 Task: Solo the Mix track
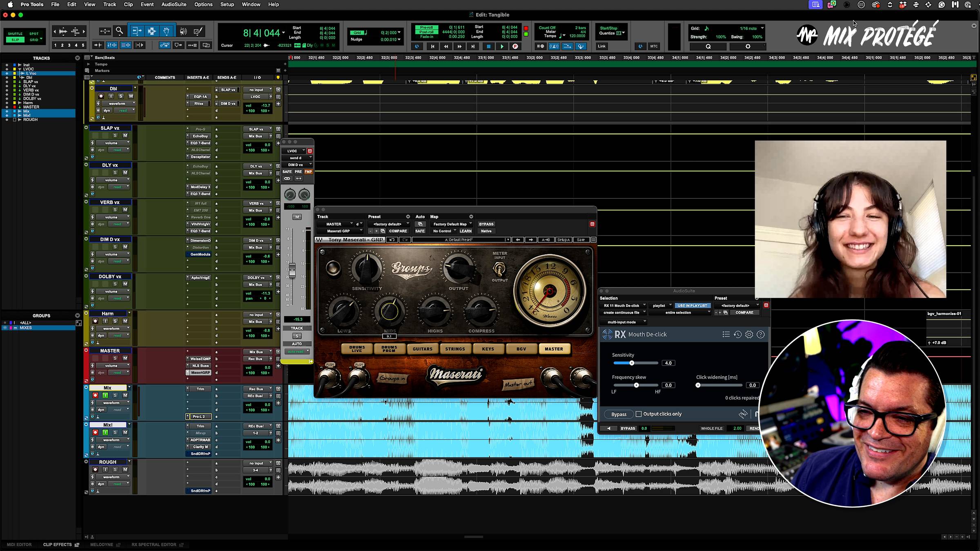click(x=115, y=395)
